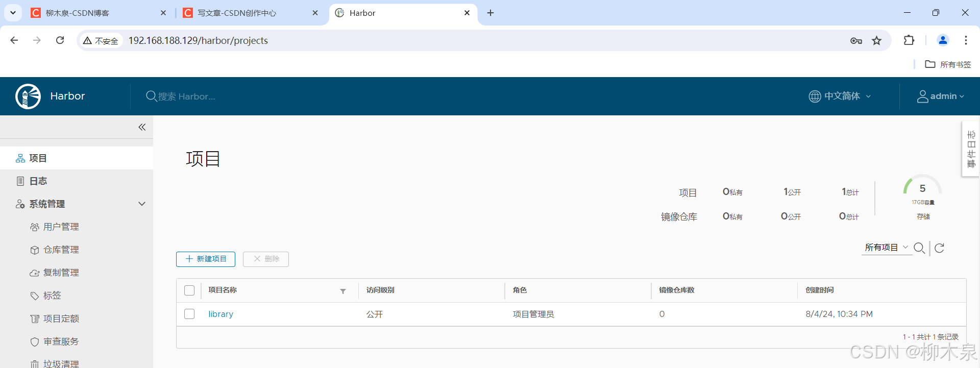
Task: Sort by 创建时间 column header
Action: click(819, 290)
